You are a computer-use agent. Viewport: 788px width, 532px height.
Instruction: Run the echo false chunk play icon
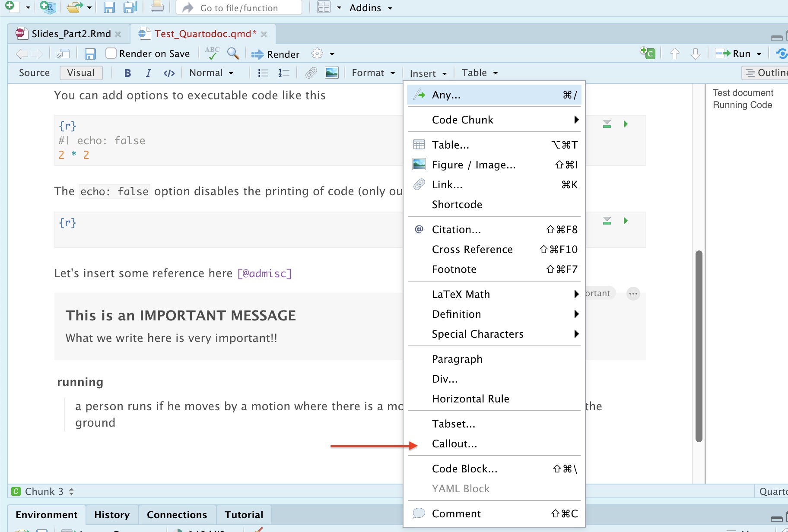tap(626, 124)
